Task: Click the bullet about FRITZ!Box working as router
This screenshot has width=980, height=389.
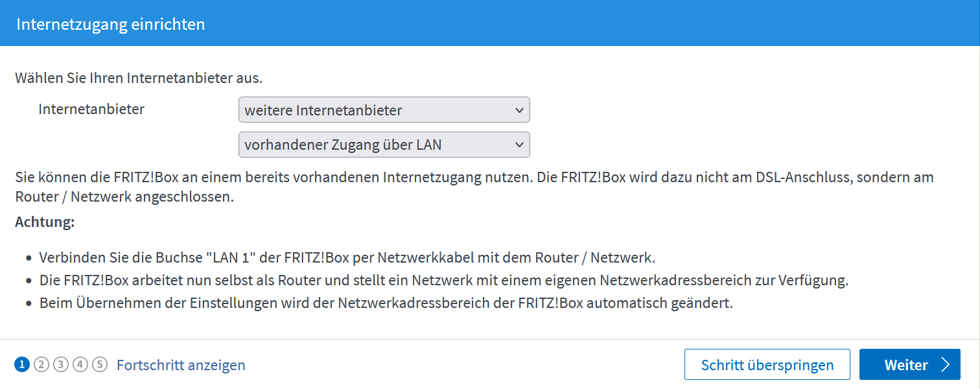Action: (x=443, y=281)
